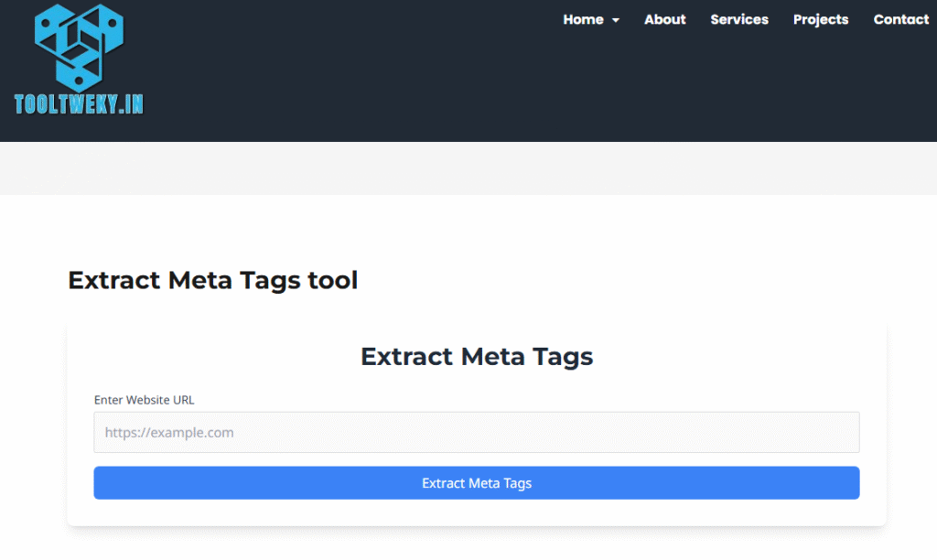Click the TOOLTWEKY.IN logo text

[79, 103]
